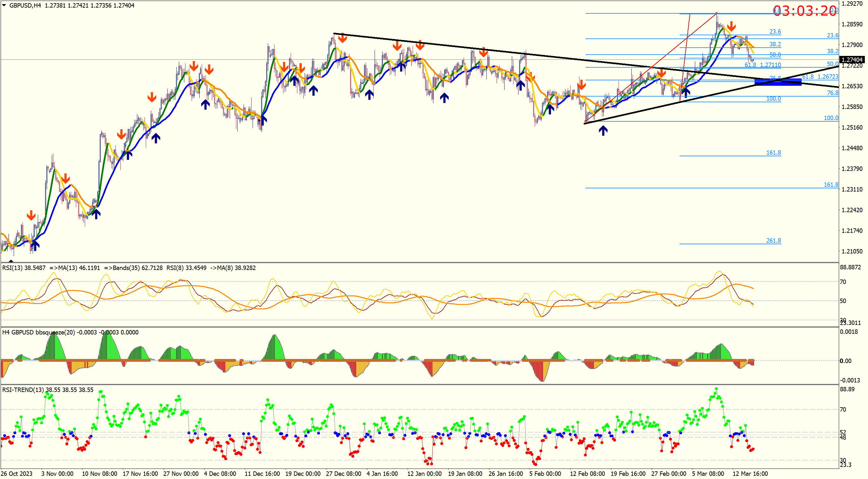Open the chart menu triangle beside GBPUSD,H4
This screenshot has width=868, height=479.
coord(4,5)
